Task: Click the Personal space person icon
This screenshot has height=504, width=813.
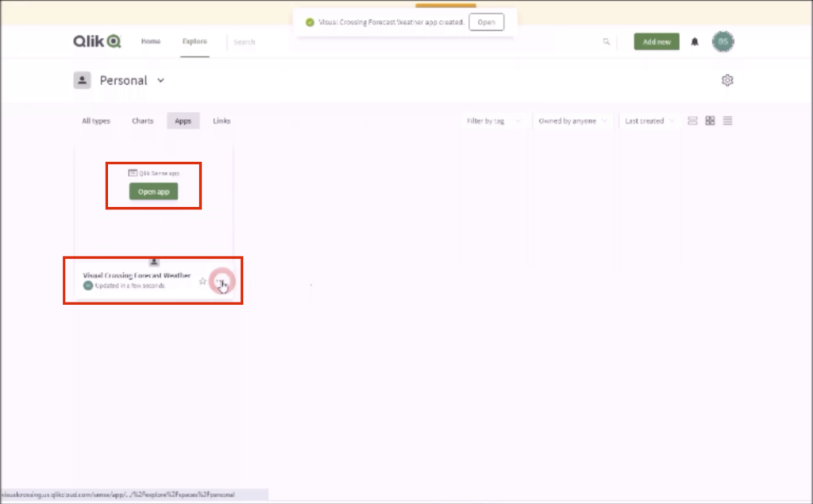Action: (82, 80)
